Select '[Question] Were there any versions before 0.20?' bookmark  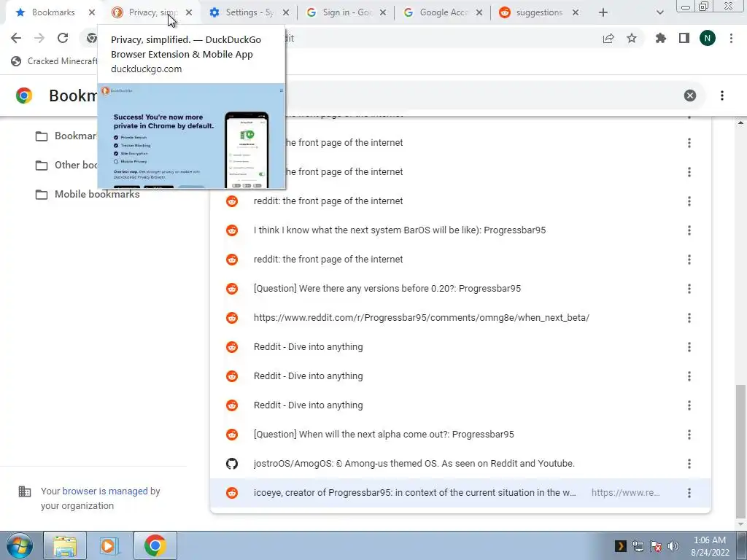(x=460, y=289)
